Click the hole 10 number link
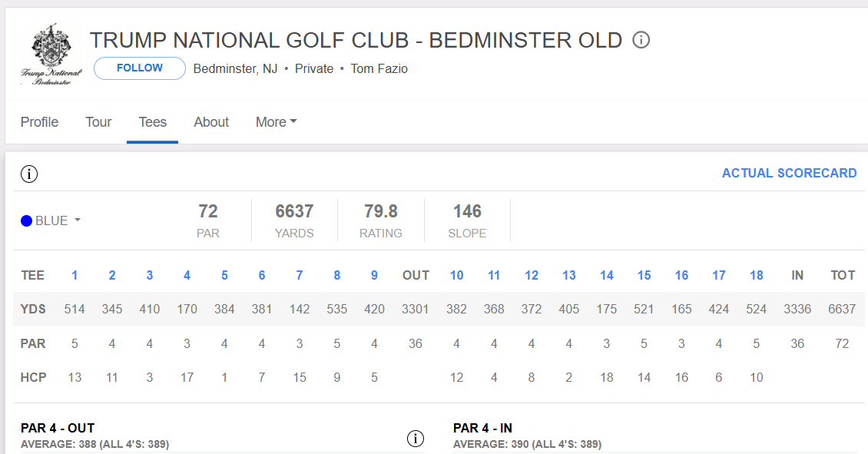Viewport: 868px width, 454px height. tap(456, 275)
